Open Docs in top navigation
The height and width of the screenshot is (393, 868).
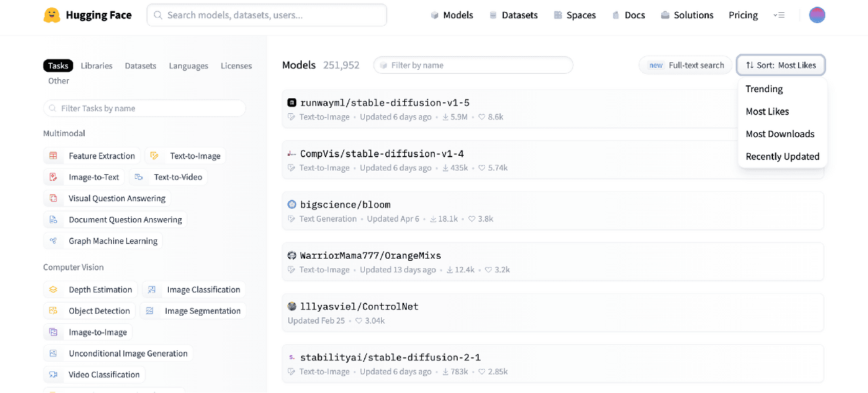[628, 15]
